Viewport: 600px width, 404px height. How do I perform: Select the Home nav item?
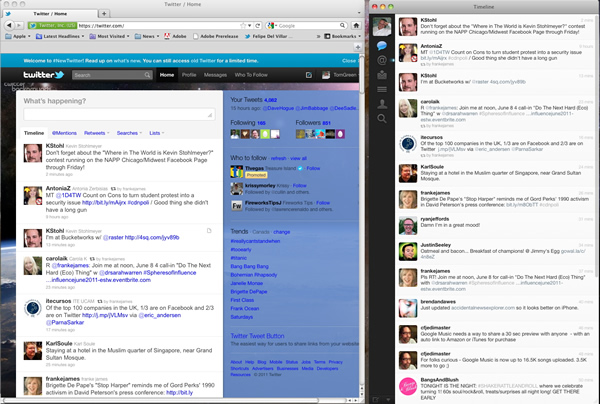click(x=167, y=75)
